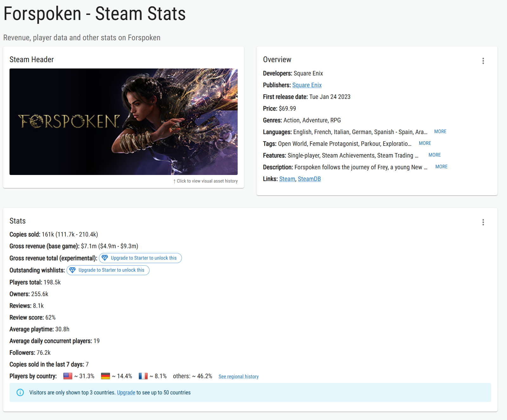Click the 'Followers: 76.2k' line
The width and height of the screenshot is (507, 420).
click(30, 352)
